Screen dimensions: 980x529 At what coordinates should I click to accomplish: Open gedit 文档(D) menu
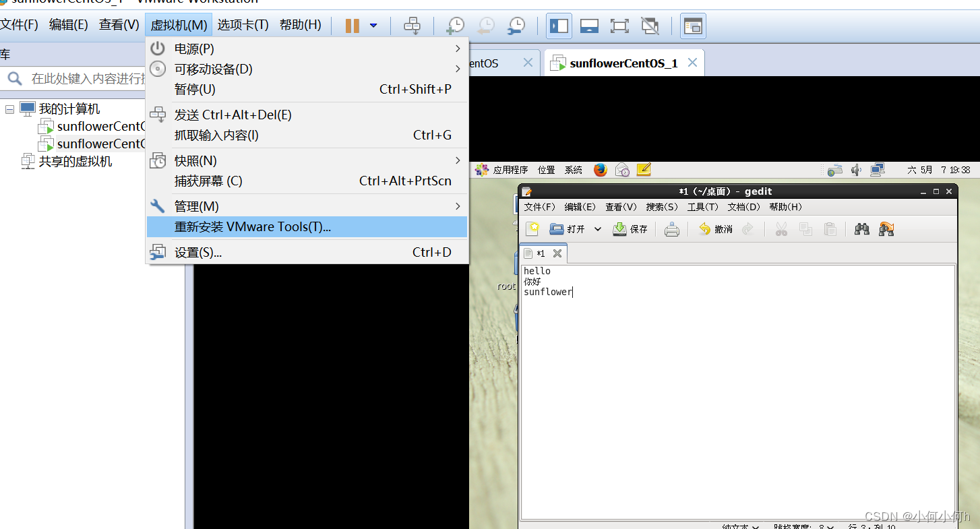[x=743, y=207]
